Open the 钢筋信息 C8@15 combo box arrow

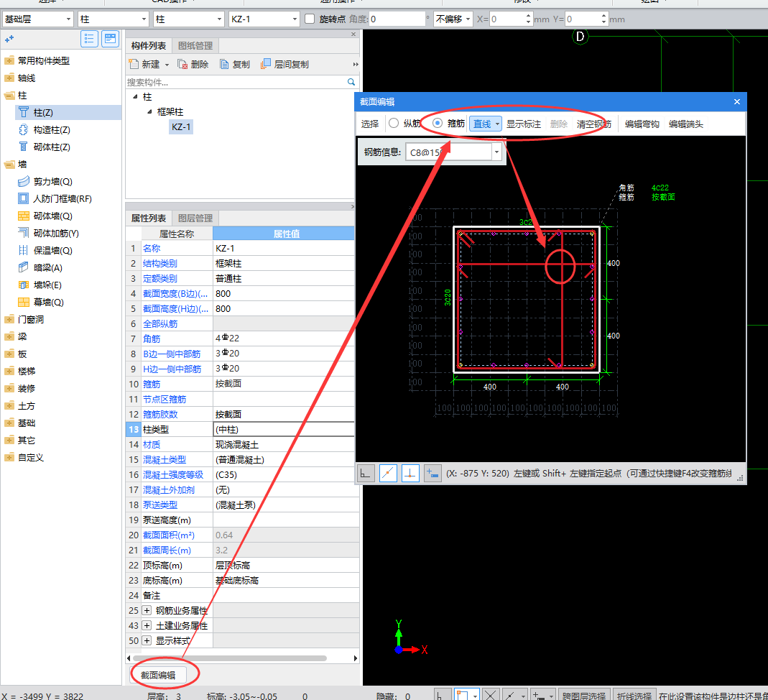click(x=496, y=152)
